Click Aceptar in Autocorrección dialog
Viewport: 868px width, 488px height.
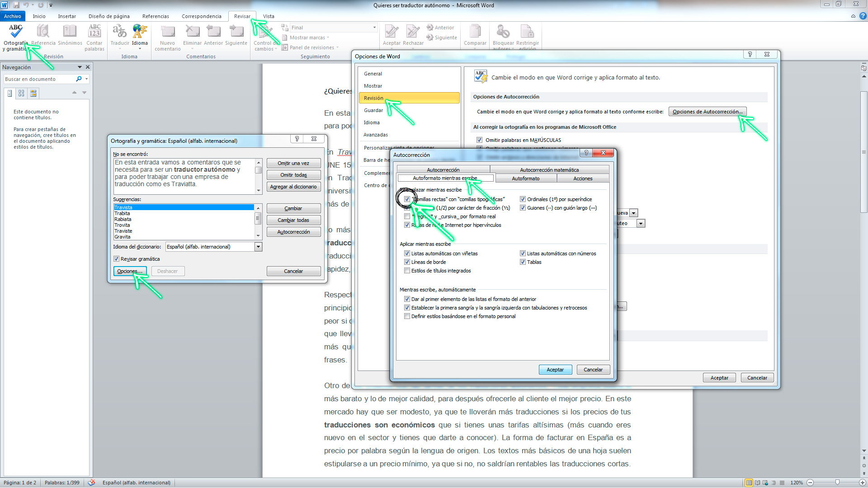pos(555,370)
